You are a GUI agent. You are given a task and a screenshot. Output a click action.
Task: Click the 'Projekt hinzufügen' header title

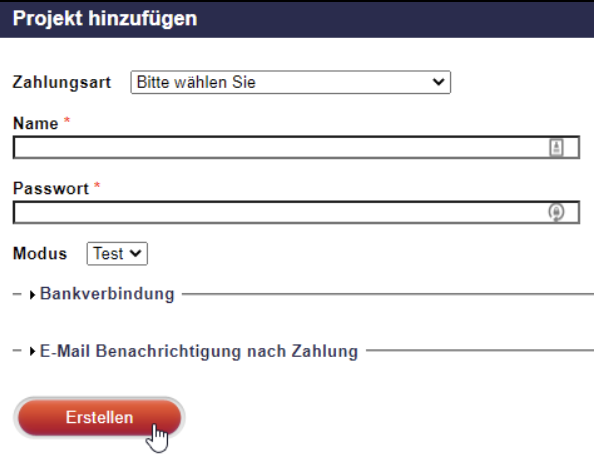click(105, 18)
